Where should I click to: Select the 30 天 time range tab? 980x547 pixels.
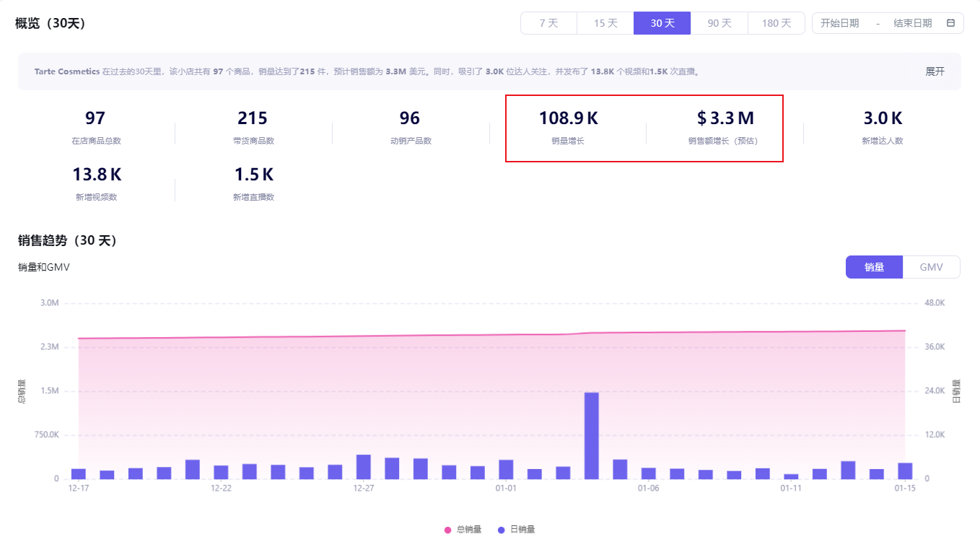coord(662,23)
